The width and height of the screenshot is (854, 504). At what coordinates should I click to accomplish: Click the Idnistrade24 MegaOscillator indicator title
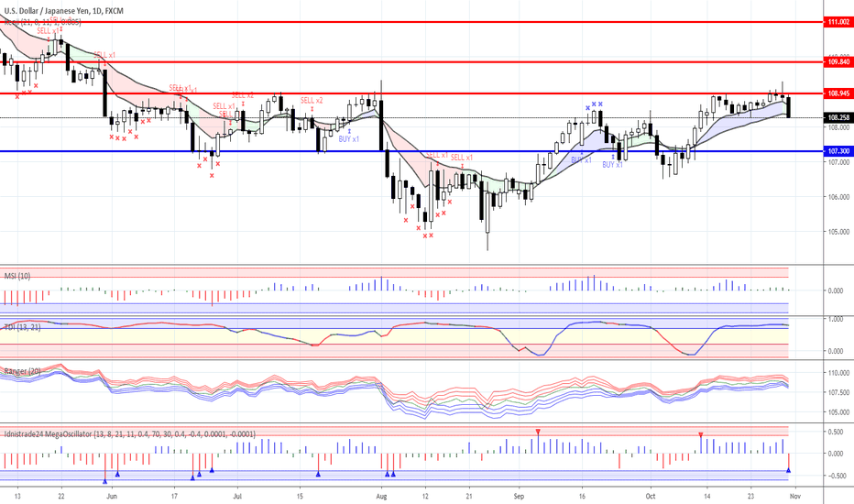[129, 434]
